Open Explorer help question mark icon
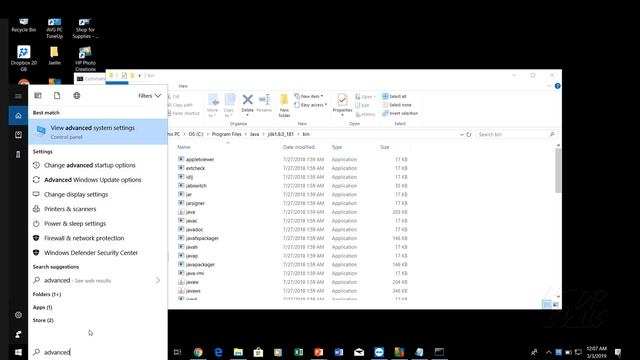 tap(558, 86)
